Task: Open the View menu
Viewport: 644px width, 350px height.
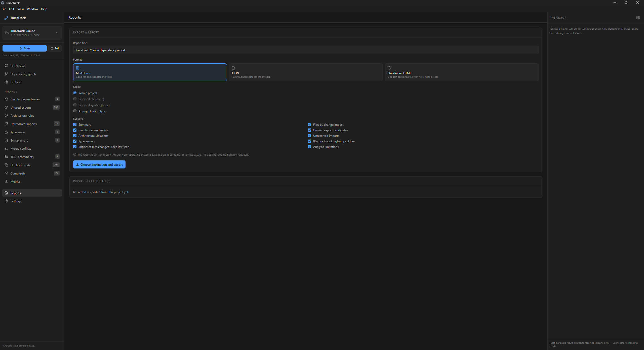Action: tap(20, 9)
